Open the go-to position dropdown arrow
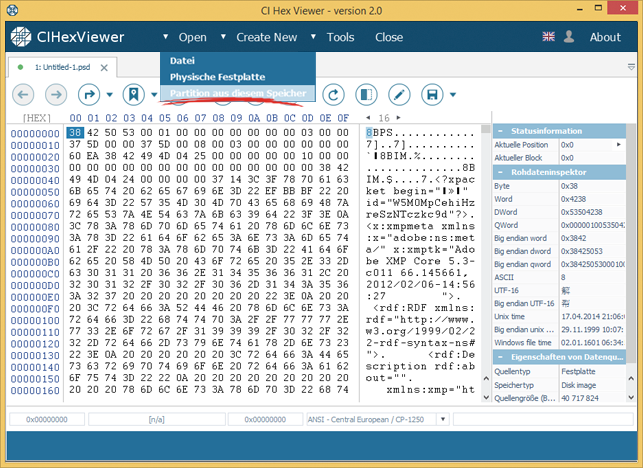This screenshot has width=643, height=468. [x=109, y=95]
